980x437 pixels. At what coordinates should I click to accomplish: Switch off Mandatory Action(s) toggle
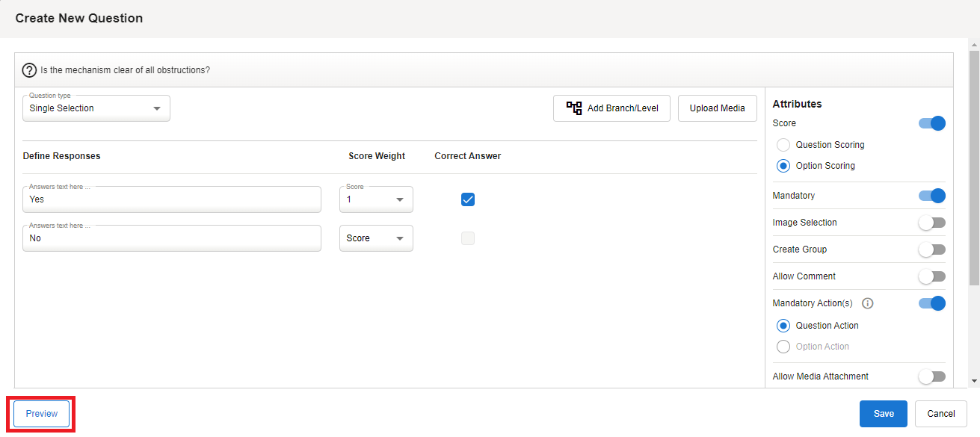tap(931, 303)
